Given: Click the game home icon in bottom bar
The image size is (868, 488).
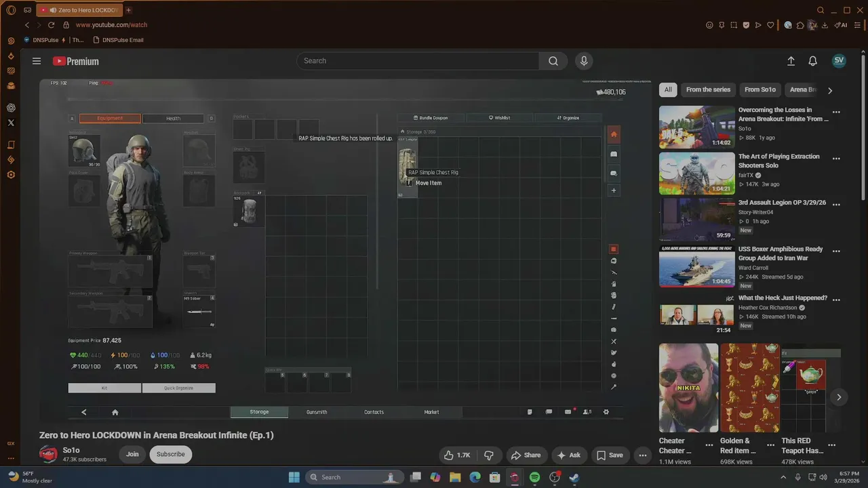Looking at the screenshot, I should 115,412.
